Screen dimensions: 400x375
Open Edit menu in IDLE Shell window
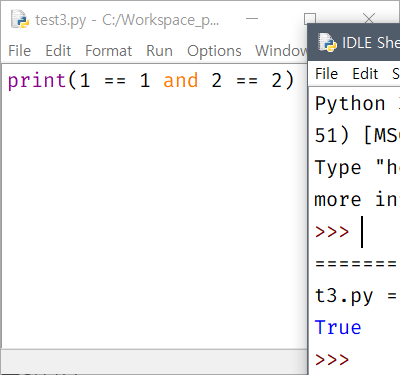365,74
